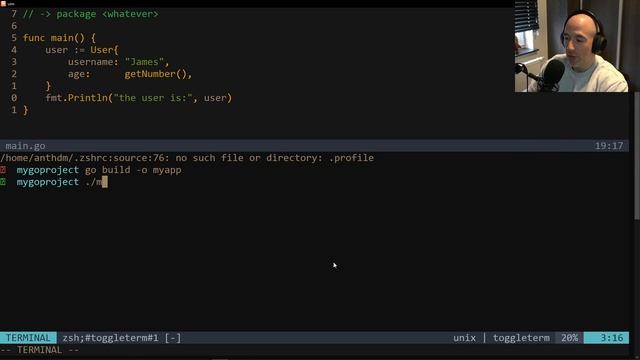
Task: Click the 'main.go' status line label
Action: [x=25, y=146]
